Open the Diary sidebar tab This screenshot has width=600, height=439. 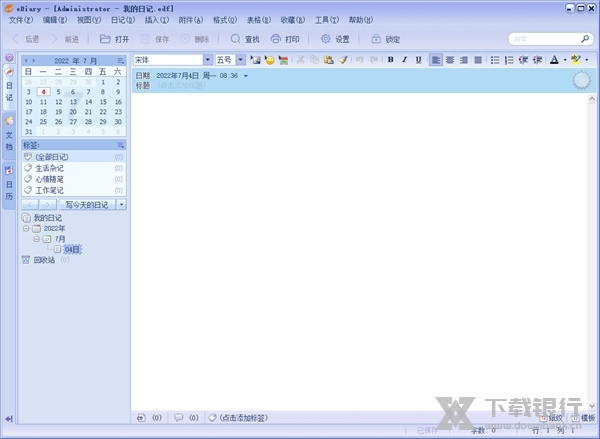[9, 86]
